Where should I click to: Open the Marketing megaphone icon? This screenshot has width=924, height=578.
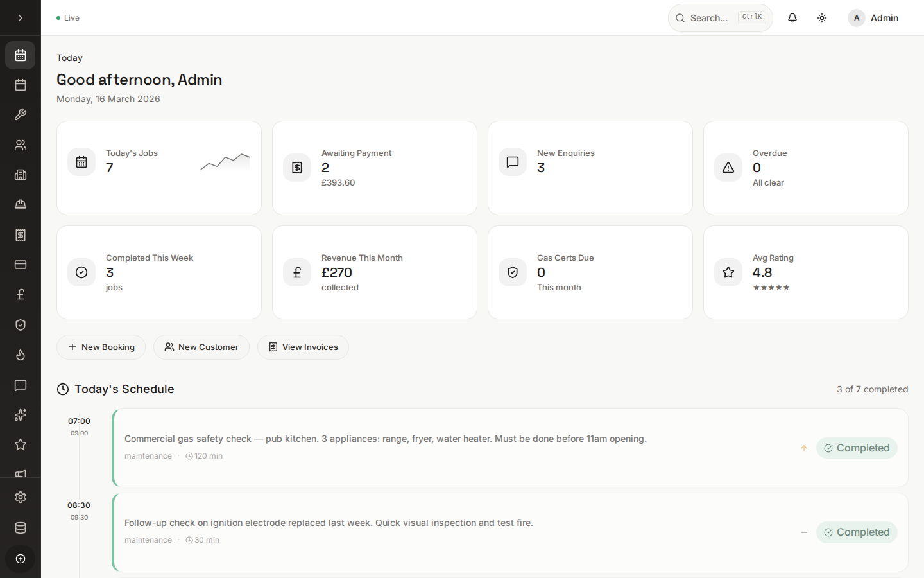point(20,474)
